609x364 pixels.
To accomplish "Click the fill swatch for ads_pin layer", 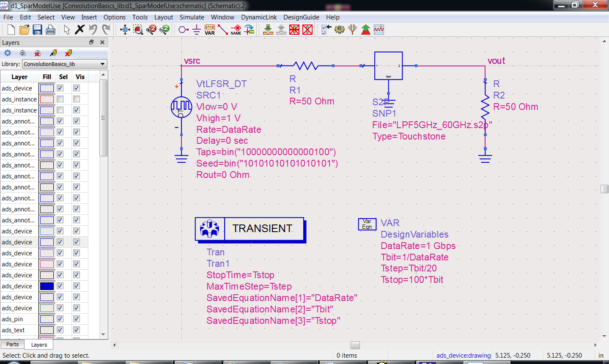I will [47, 319].
